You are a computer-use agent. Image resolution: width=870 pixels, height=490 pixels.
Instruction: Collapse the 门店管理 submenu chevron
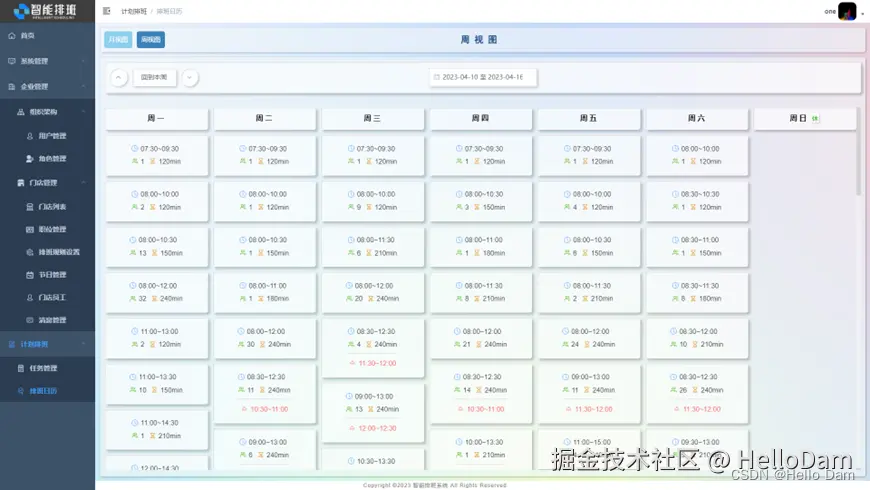coord(83,183)
